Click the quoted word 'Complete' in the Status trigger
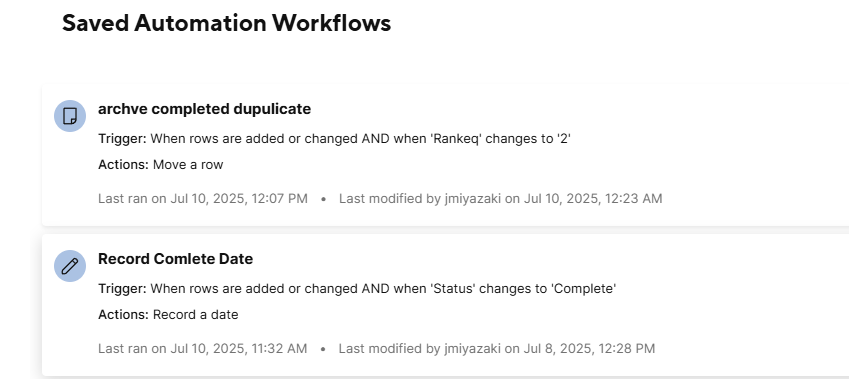The height and width of the screenshot is (379, 849). pos(584,289)
